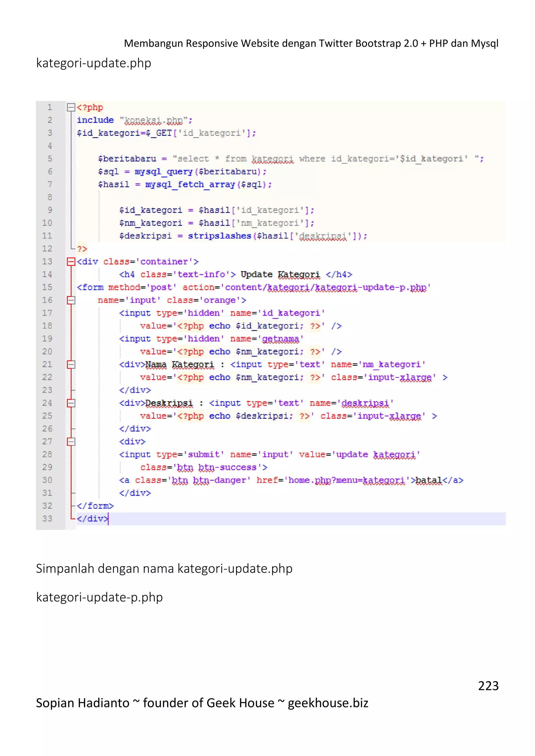This screenshot has width=535, height=756.
Task: Click the 'Simpanlah dengan nama kategori-update.php' sentence
Action: click(x=164, y=569)
